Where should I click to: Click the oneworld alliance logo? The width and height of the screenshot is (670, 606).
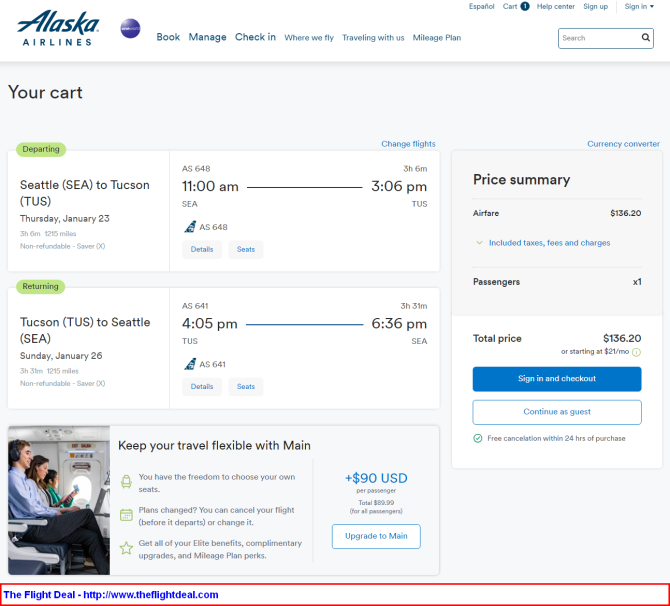(x=130, y=29)
